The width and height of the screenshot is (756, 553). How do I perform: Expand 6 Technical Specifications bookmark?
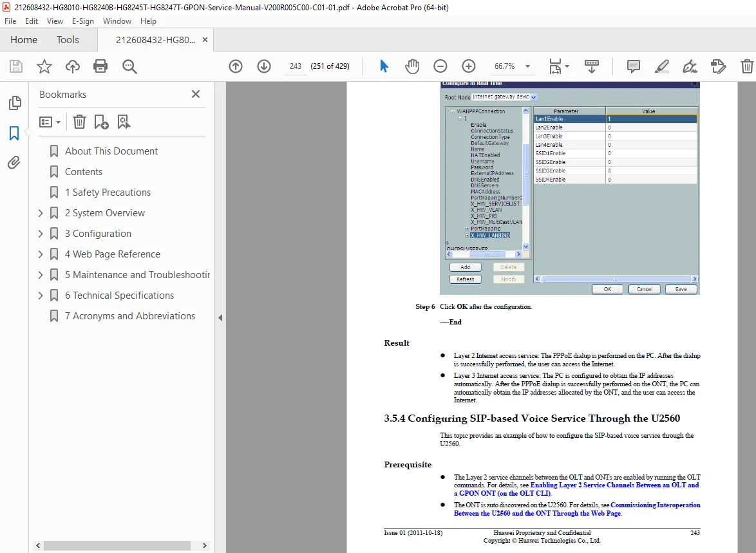point(41,295)
